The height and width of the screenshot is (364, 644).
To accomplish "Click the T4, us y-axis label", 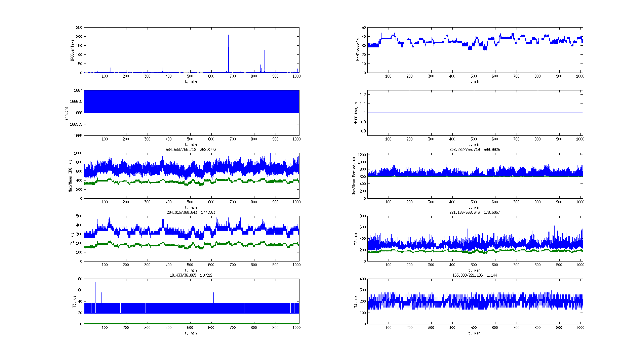I will tap(356, 301).
